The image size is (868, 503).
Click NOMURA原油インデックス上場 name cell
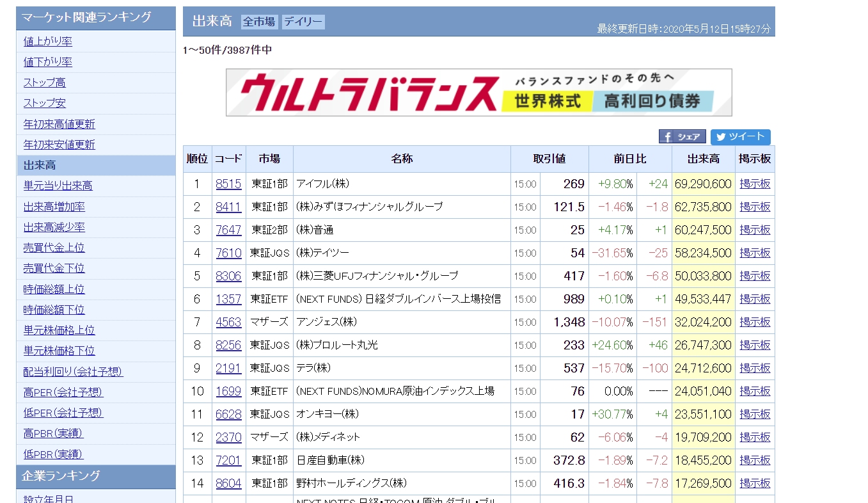[402, 391]
